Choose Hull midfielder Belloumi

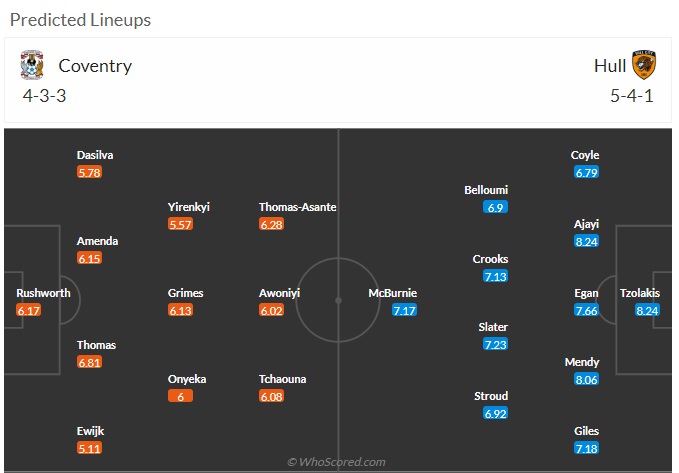(x=486, y=190)
